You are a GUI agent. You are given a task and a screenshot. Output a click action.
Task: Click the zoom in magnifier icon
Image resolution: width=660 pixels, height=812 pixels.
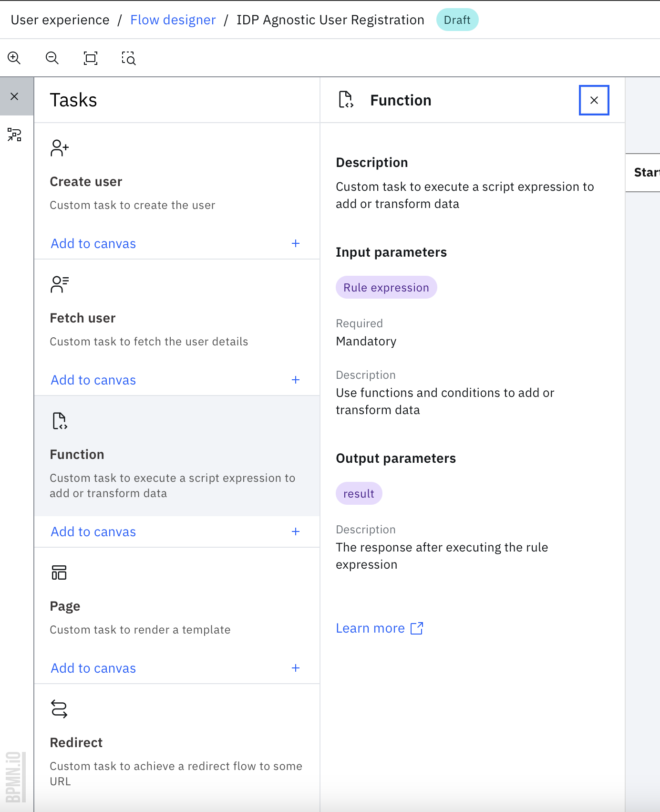[x=14, y=58]
